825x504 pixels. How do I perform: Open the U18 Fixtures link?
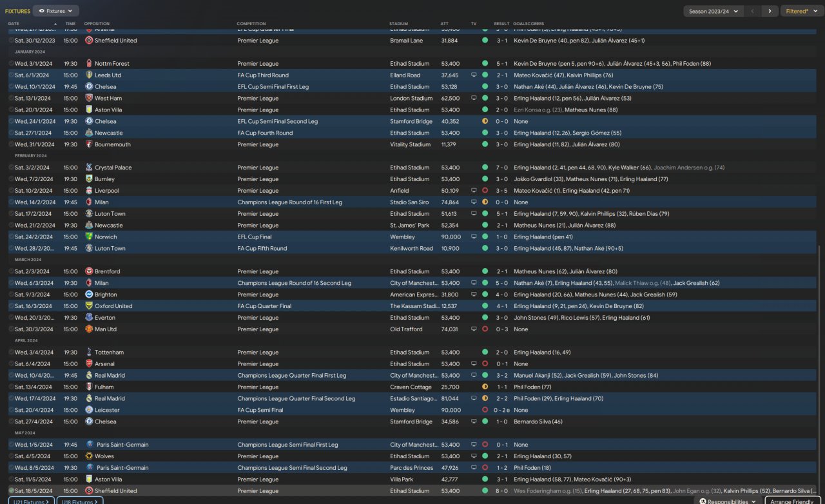(x=80, y=501)
